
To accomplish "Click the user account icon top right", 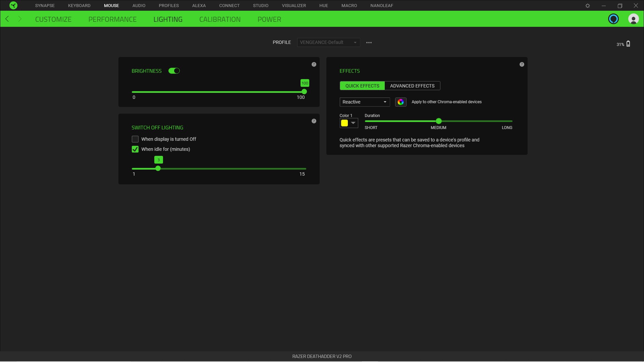I will [x=633, y=19].
